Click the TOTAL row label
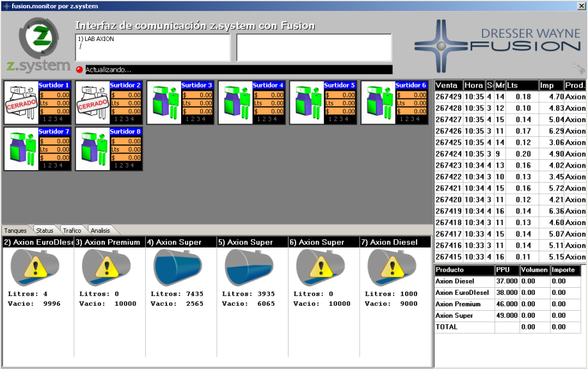Image resolution: width=588 pixels, height=369 pixels. 447,327
